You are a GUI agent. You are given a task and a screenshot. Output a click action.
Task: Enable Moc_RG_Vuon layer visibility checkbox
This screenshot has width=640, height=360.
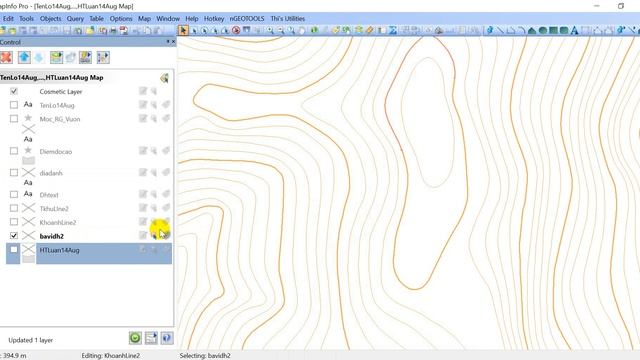(14, 119)
